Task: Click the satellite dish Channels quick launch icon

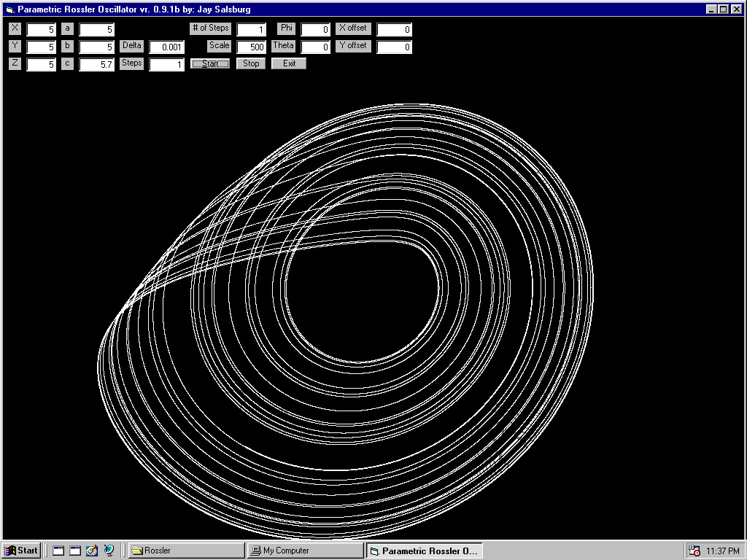Action: tap(109, 551)
